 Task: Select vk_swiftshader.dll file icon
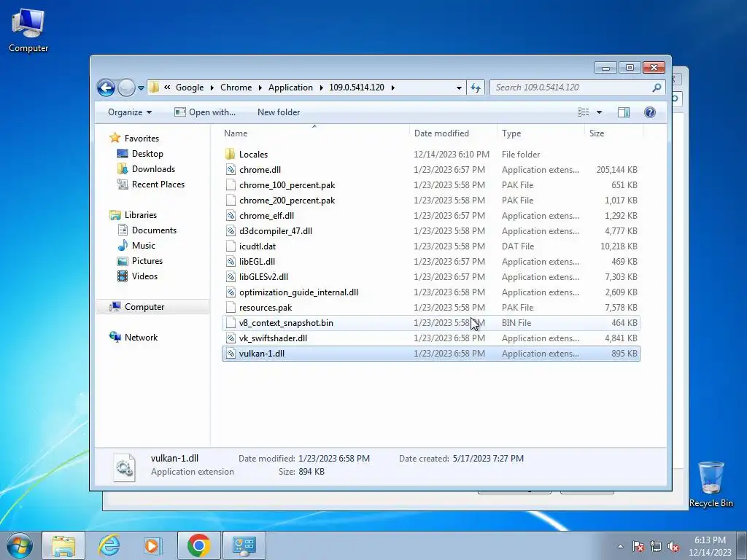231,338
